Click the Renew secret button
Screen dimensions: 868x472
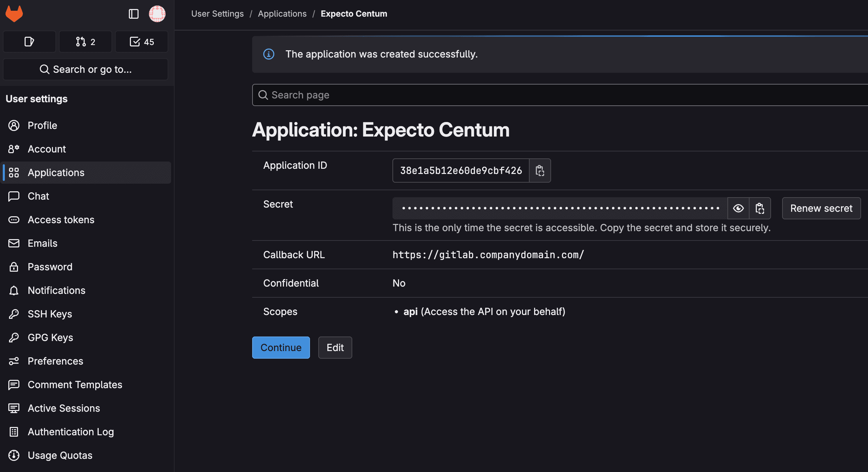[x=821, y=208]
